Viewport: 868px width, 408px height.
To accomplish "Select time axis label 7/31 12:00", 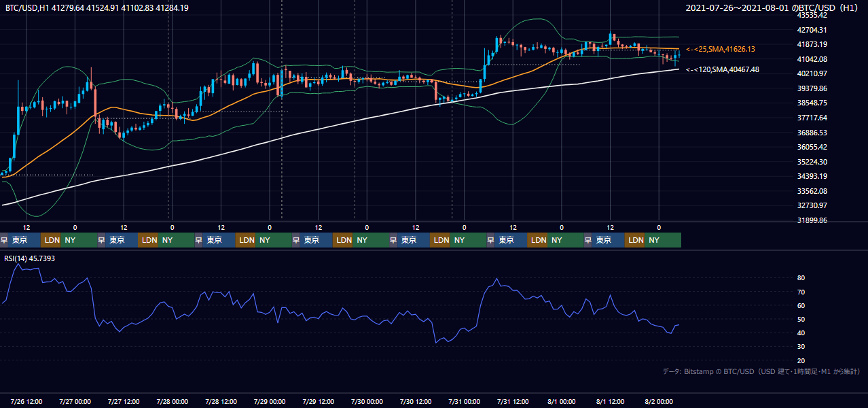I will coord(513,401).
